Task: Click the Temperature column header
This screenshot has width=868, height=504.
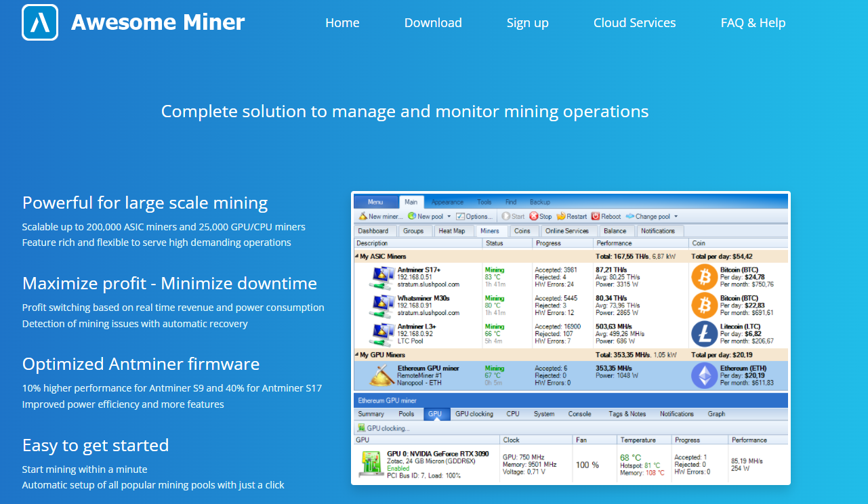Action: click(644, 440)
